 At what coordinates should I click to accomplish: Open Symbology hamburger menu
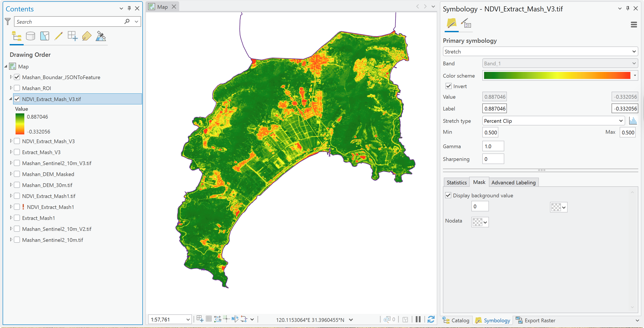click(x=633, y=25)
